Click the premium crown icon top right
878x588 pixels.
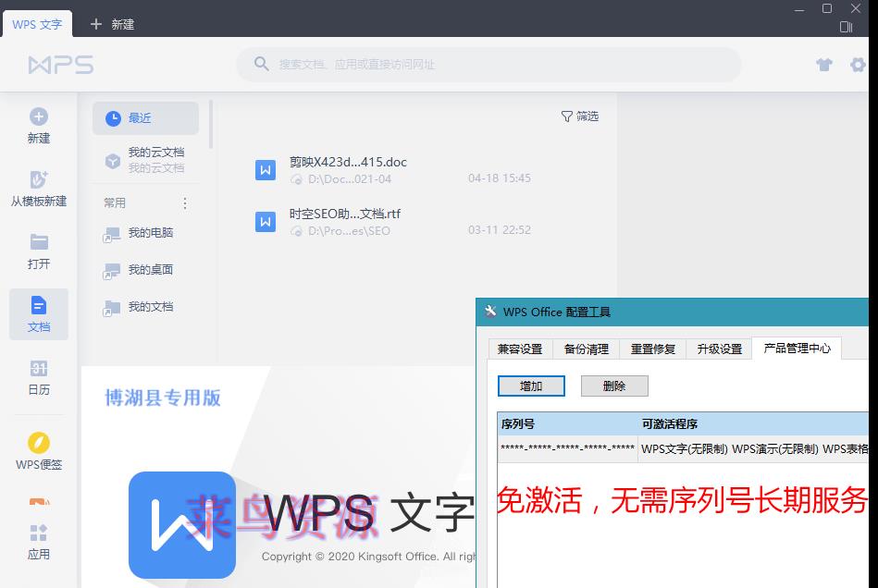[x=822, y=65]
